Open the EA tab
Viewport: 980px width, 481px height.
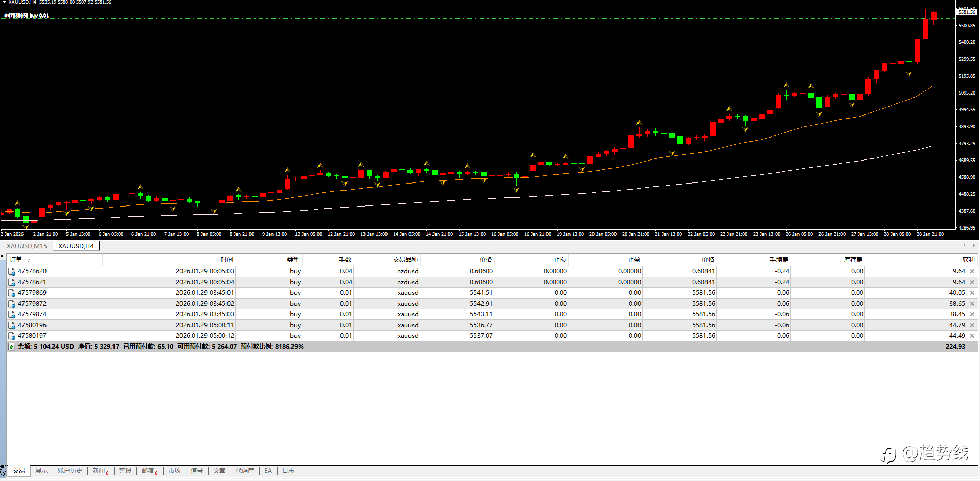(268, 471)
